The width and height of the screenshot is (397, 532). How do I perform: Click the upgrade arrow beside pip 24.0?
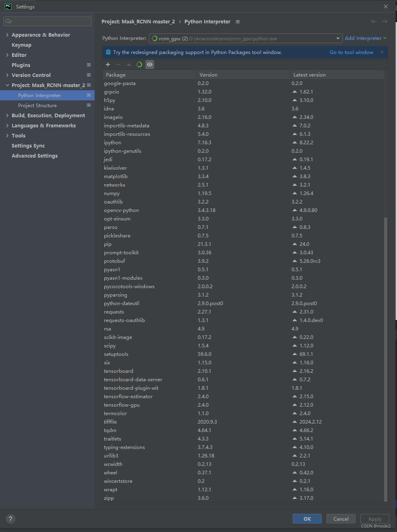(x=295, y=244)
